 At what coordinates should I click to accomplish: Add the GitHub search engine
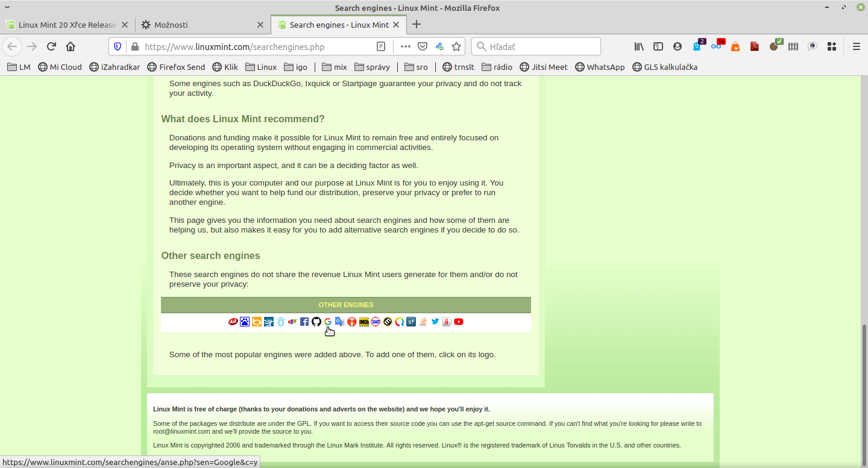coord(316,322)
